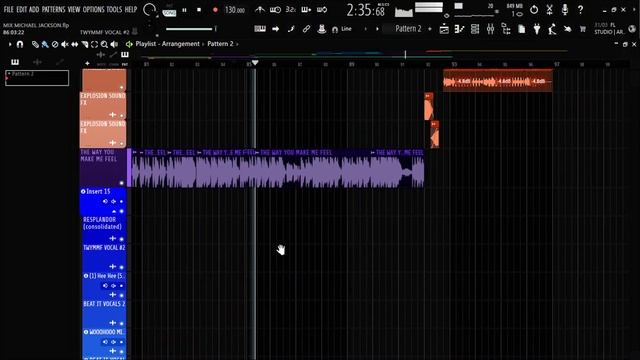
Task: Click the scissors audio editor icon
Action: pos(549,10)
